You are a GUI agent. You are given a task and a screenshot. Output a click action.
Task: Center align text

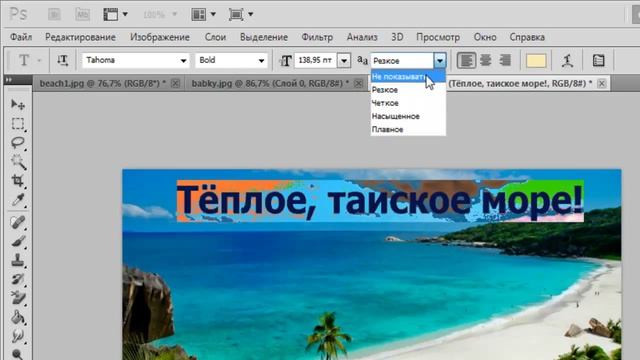485,60
